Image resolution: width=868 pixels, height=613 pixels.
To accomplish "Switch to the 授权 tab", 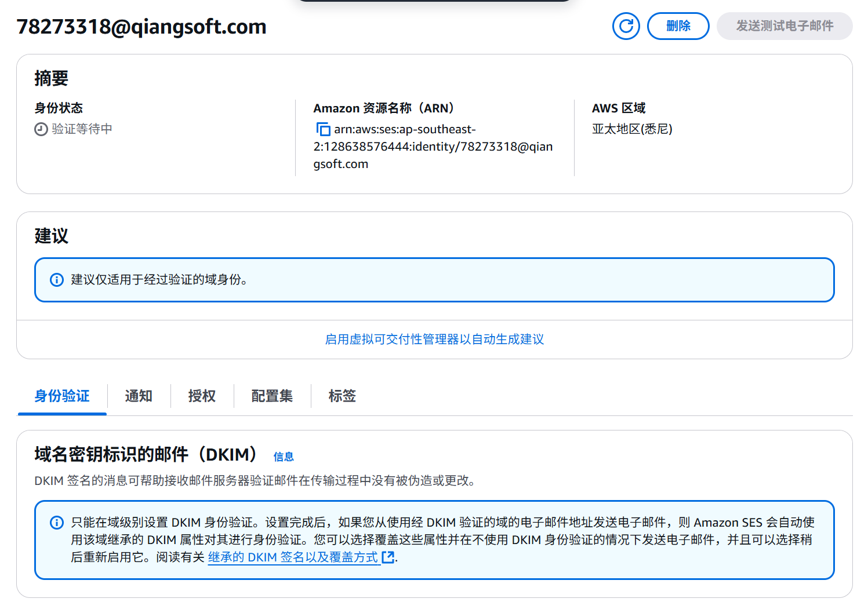I will pos(202,396).
